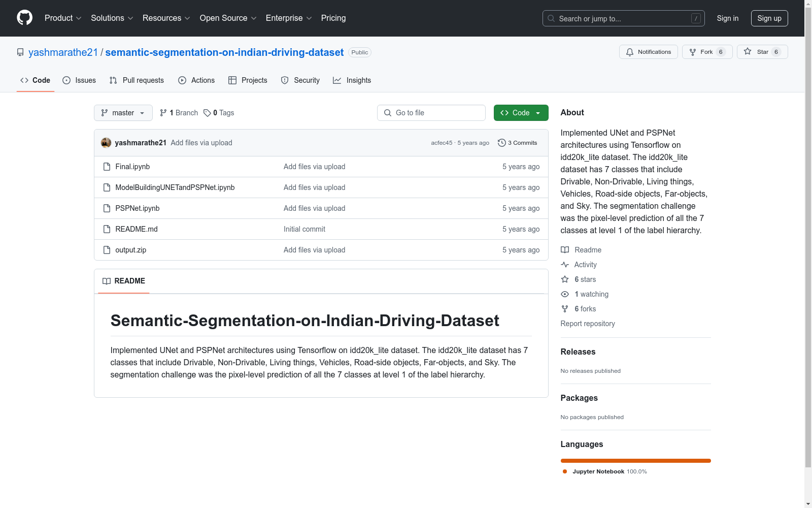The width and height of the screenshot is (812, 508).
Task: Click the Initial commit message for README.md
Action: pyautogui.click(x=304, y=229)
